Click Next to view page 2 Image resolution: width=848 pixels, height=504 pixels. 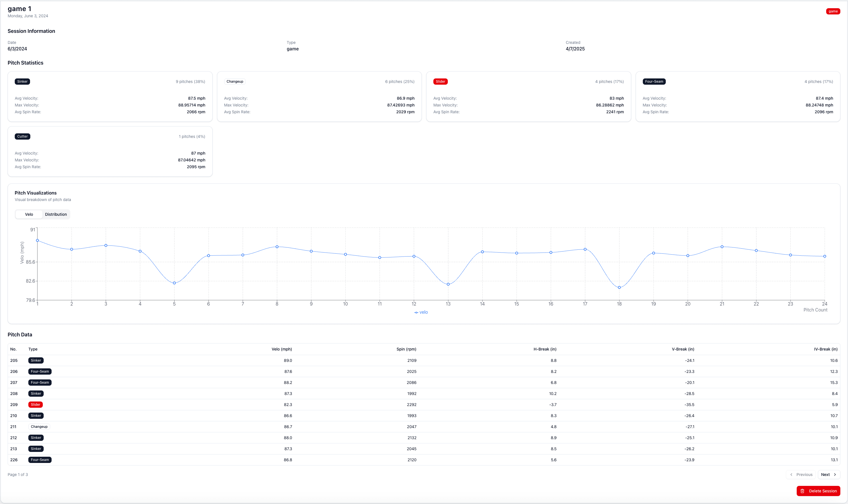point(828,475)
